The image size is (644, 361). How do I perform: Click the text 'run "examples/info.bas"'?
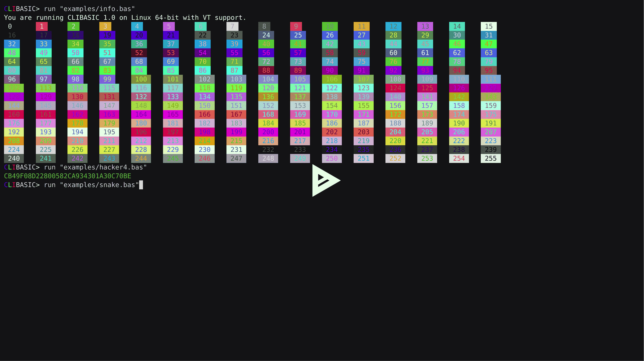[x=89, y=9]
